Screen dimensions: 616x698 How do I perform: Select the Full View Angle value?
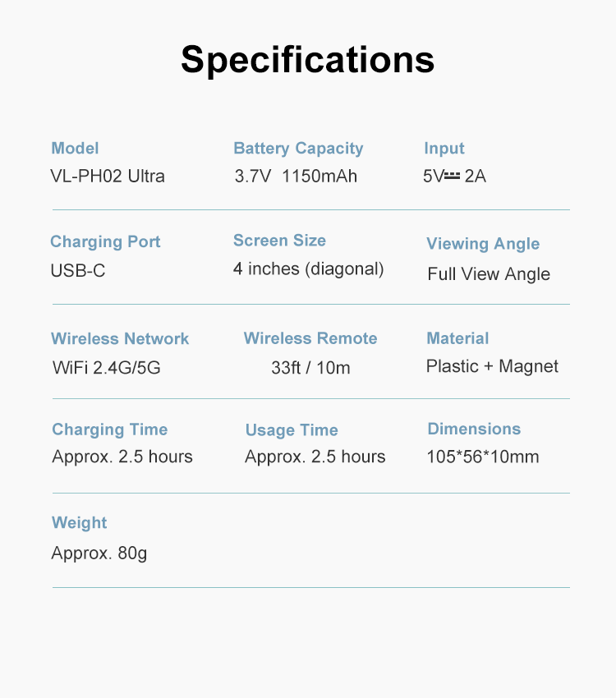click(489, 274)
